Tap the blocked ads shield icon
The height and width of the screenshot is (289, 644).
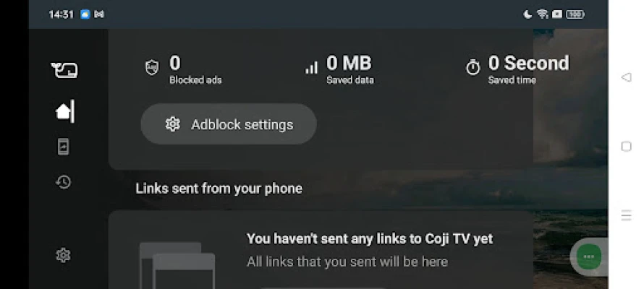[x=152, y=68]
